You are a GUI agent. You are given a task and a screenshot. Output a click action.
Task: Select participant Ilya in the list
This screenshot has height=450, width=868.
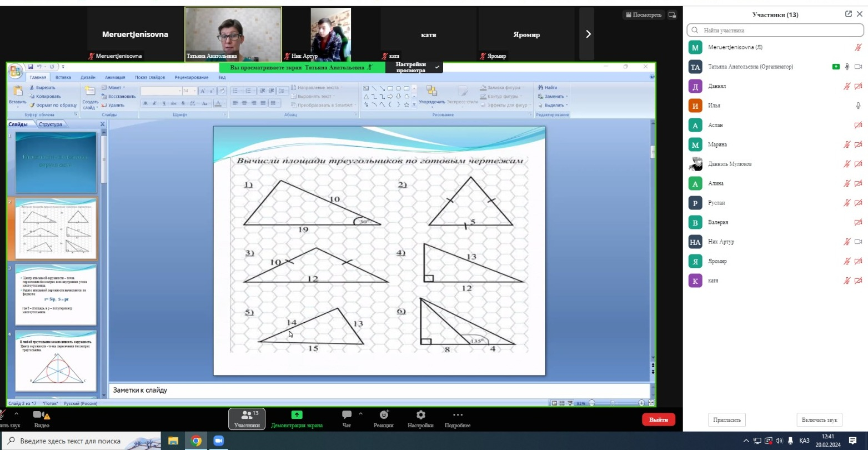click(716, 106)
